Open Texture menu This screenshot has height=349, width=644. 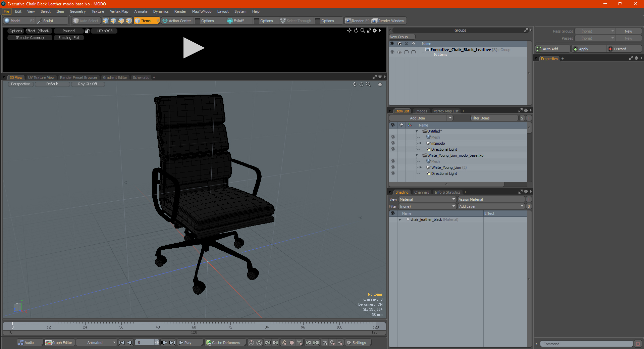click(98, 11)
